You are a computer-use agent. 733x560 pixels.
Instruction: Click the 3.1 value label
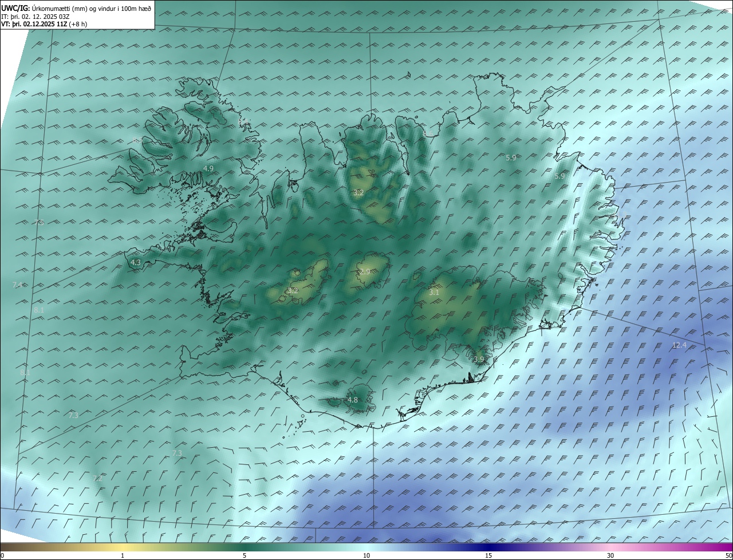(434, 292)
